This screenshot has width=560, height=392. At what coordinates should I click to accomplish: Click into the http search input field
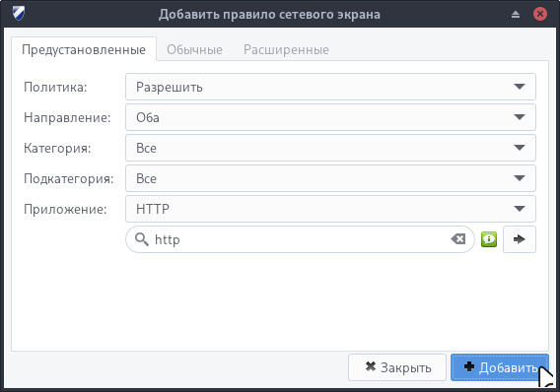tap(300, 239)
